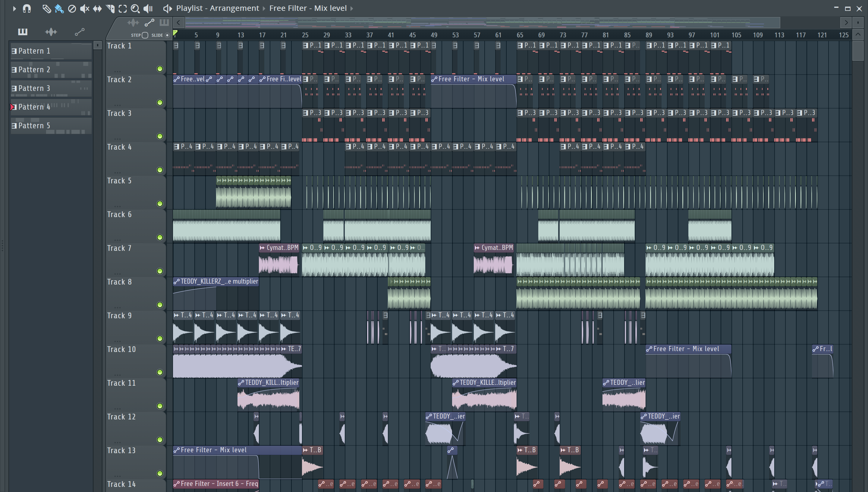Screen dimensions: 868x492
Task: Click the picker panel scroll button
Action: [x=97, y=45]
